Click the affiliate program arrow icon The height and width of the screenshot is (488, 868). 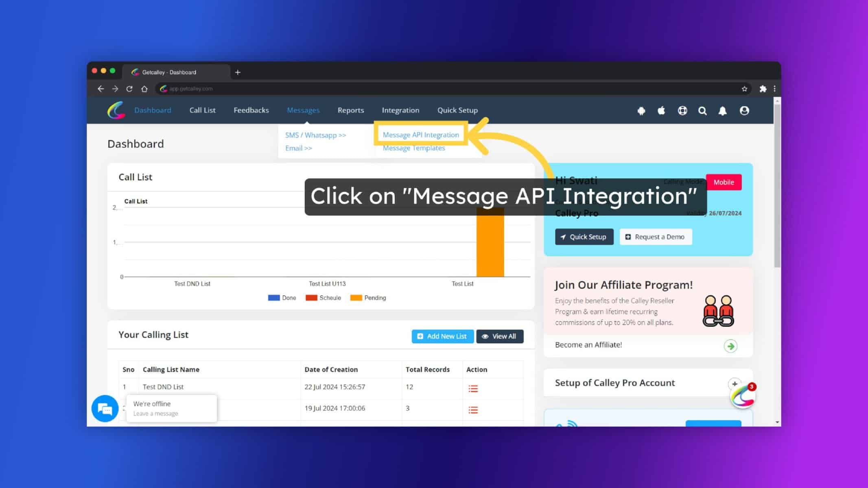730,346
